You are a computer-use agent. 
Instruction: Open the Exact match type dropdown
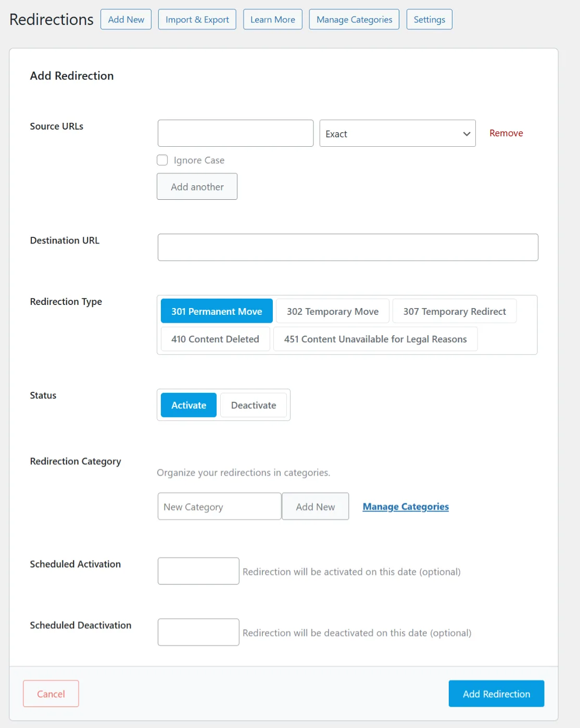(x=397, y=133)
